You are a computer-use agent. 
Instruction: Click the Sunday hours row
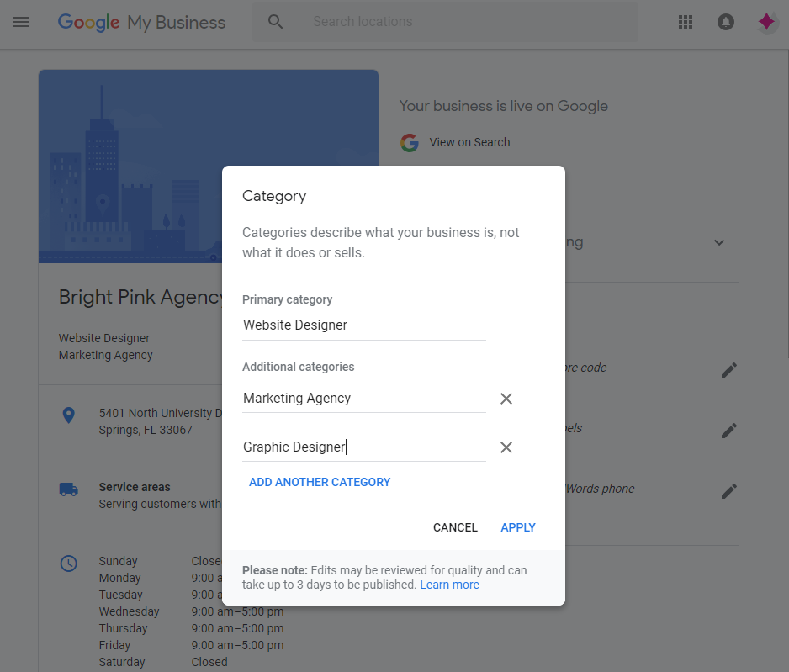[160, 561]
